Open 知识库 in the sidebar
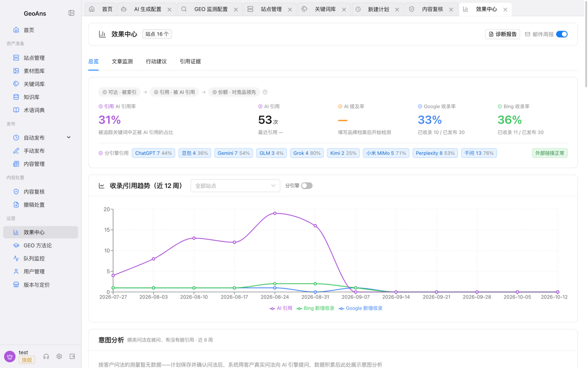The width and height of the screenshot is (588, 368). coord(40,97)
